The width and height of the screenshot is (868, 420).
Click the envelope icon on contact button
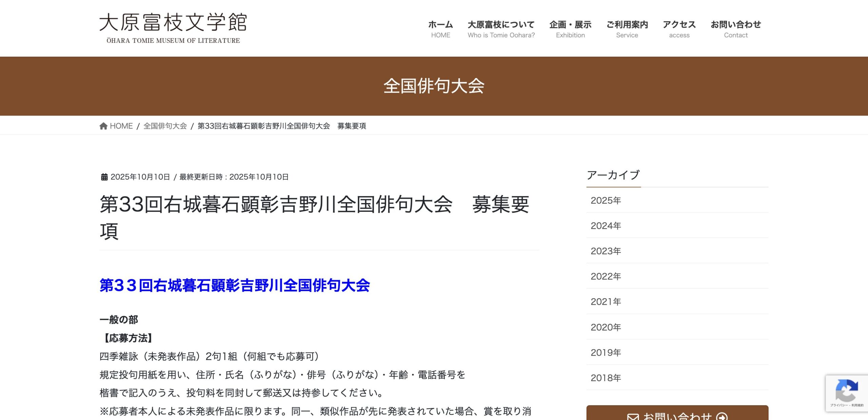pos(633,417)
